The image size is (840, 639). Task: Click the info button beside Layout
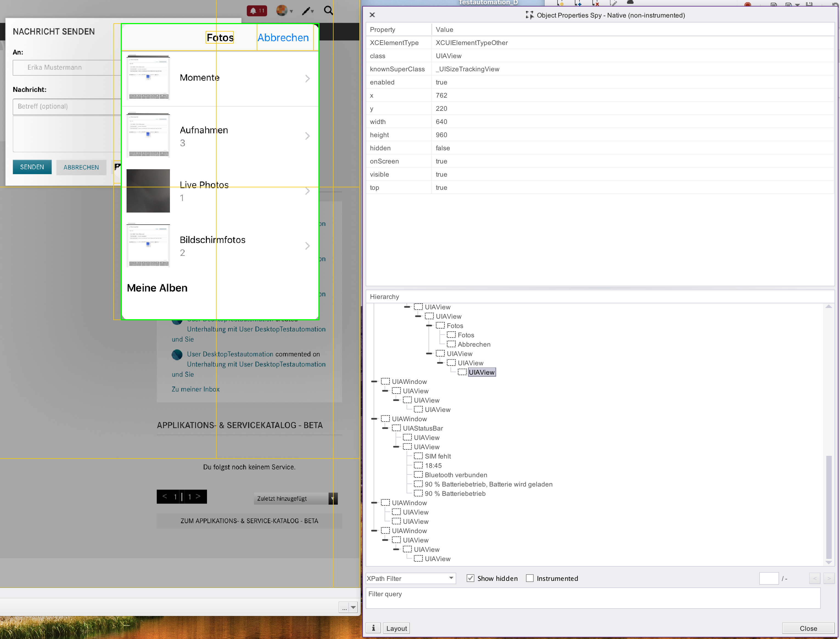tap(373, 628)
